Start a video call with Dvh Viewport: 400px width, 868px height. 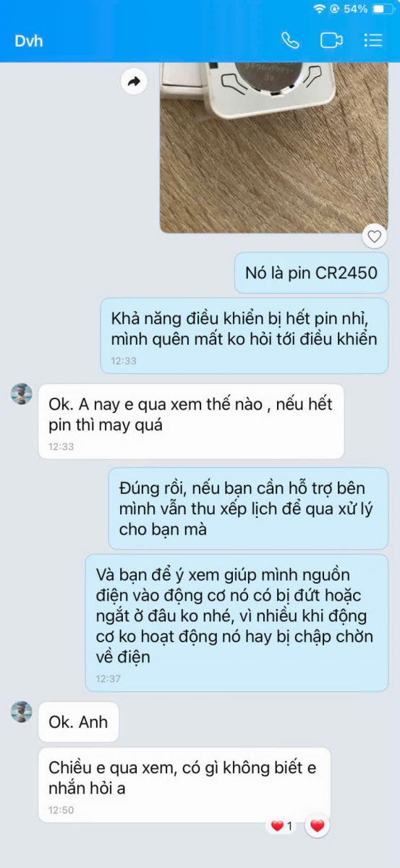(x=331, y=41)
